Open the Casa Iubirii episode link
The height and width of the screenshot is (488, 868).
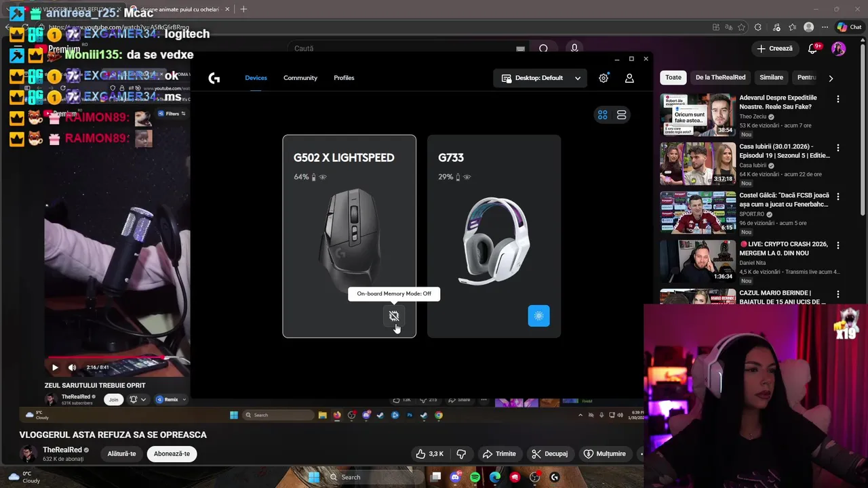pyautogui.click(x=785, y=150)
